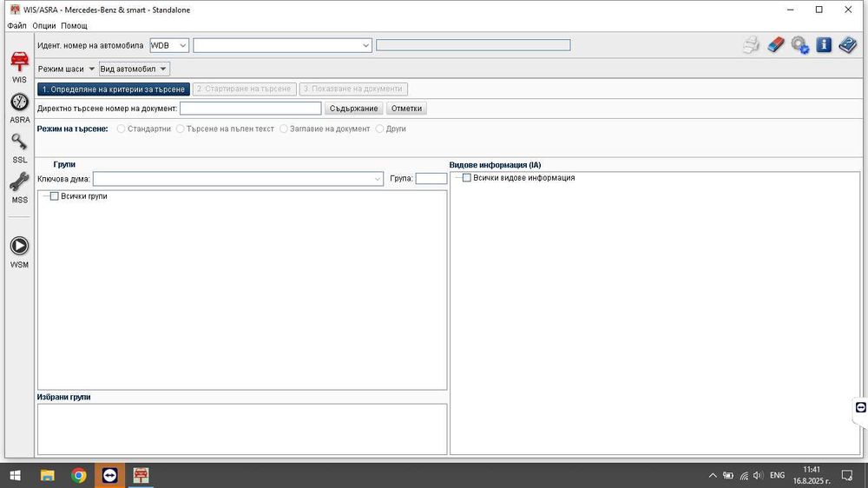Open the Вид автомобил dropdown
The image size is (868, 488).
click(x=134, y=69)
